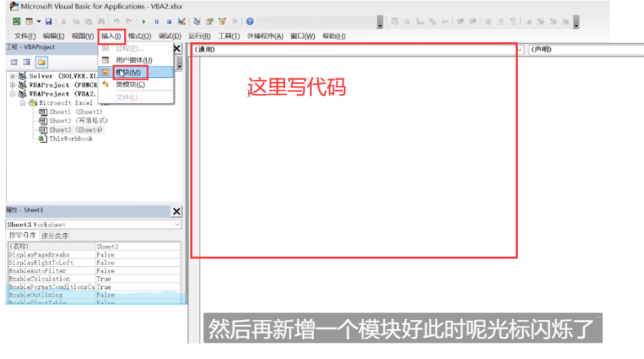
Task: Open the 调试(D) menu
Action: pos(170,36)
